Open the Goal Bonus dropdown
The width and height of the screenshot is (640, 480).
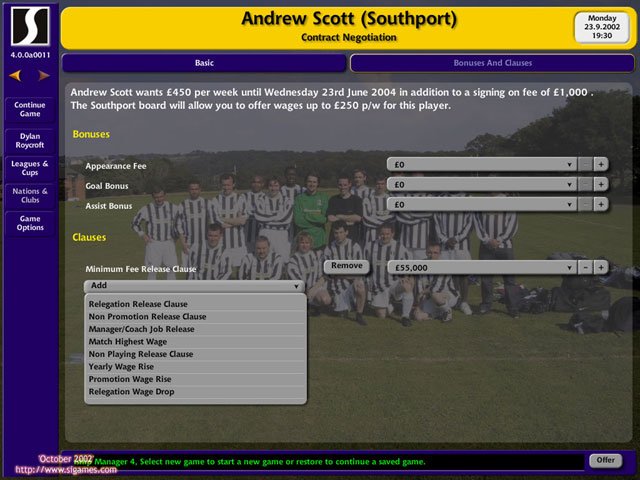coord(482,184)
